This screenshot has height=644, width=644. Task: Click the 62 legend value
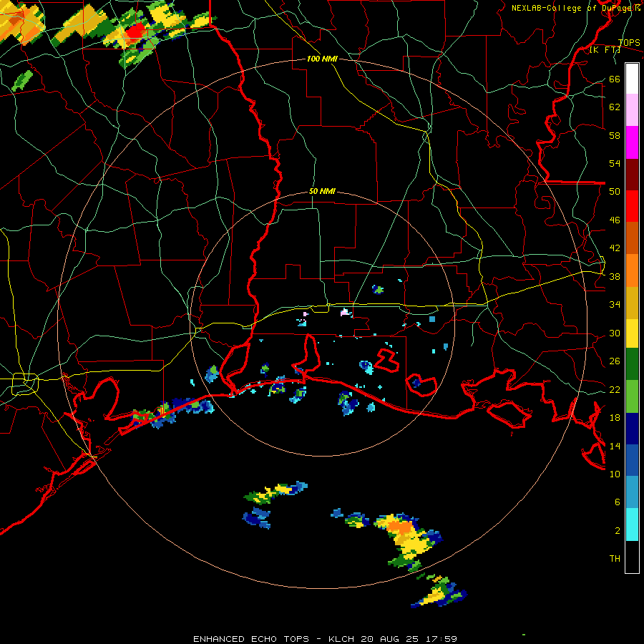coord(615,107)
